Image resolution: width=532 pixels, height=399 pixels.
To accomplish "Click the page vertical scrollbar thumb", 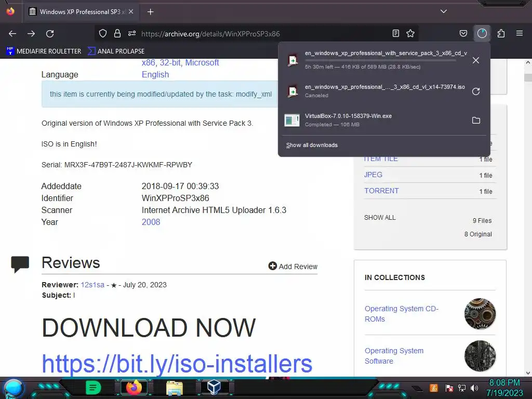I will [528, 77].
